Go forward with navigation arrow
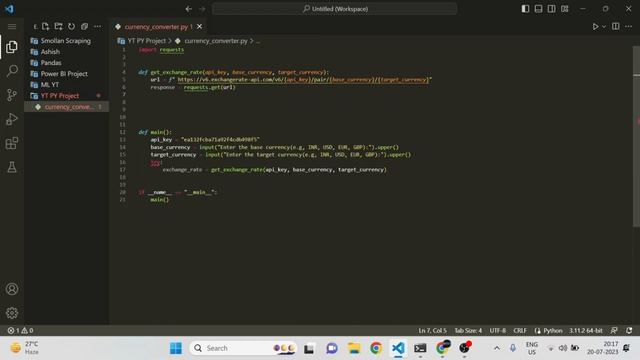This screenshot has height=360, width=640. [202, 9]
